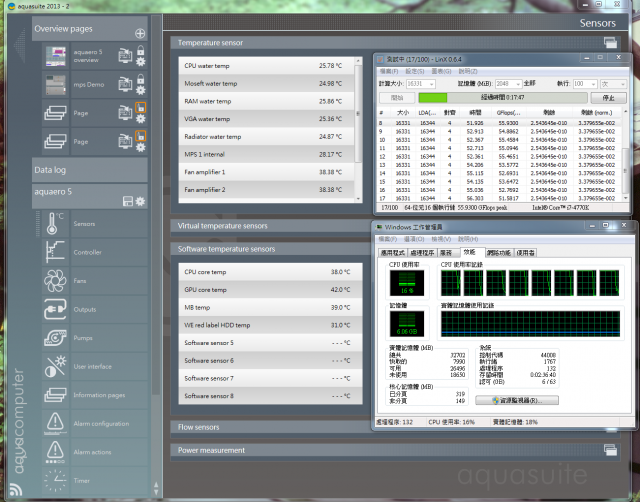Switch to Task Manager 使用者 tab
Screen dimensions: 640x502
(x=525, y=253)
